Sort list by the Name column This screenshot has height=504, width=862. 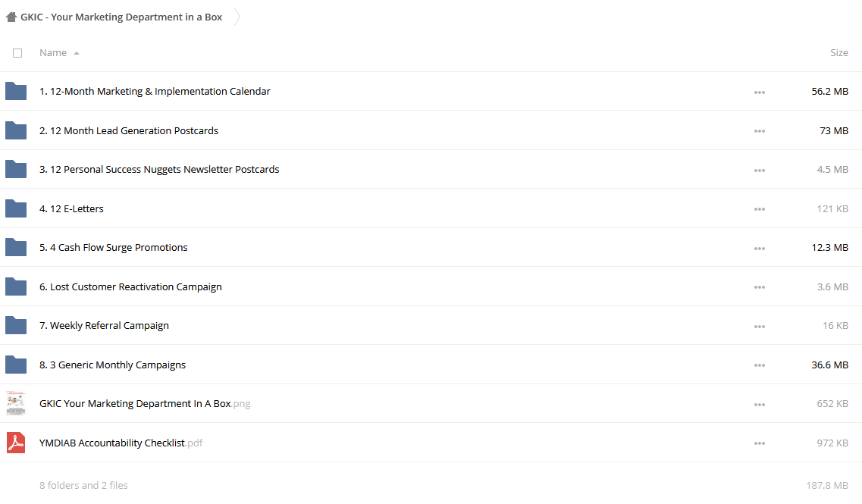pyautogui.click(x=53, y=53)
